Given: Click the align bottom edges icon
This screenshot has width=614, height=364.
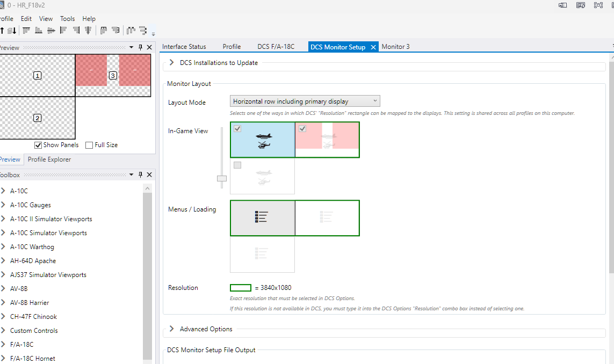Looking at the screenshot, I should (38, 30).
